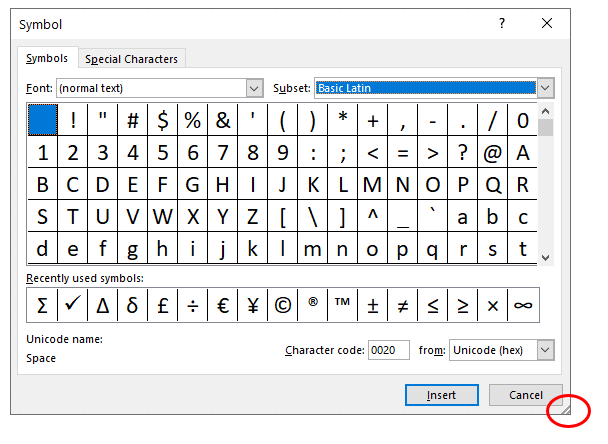608x444 pixels.
Task: Select the Sigma symbol in recently used
Action: point(42,307)
